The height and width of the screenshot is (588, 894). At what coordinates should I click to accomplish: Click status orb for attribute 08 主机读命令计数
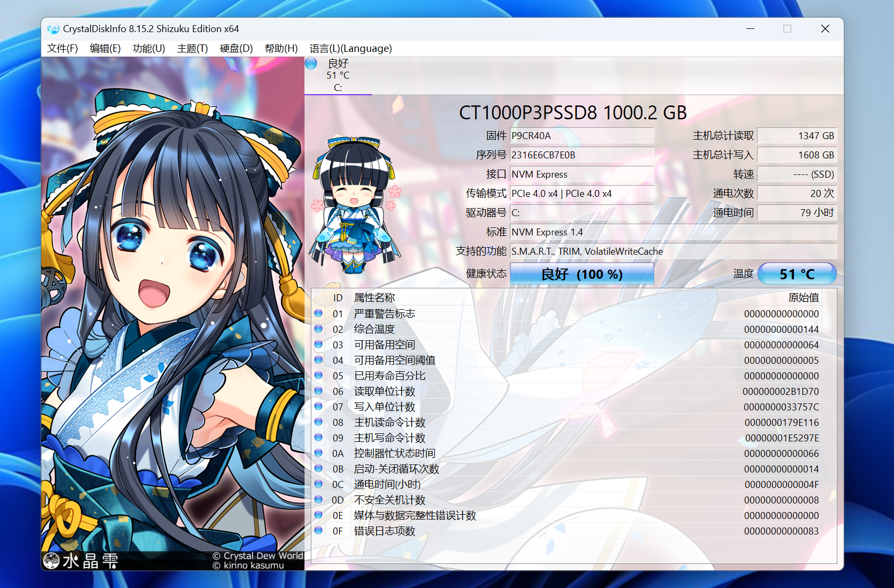tap(318, 422)
